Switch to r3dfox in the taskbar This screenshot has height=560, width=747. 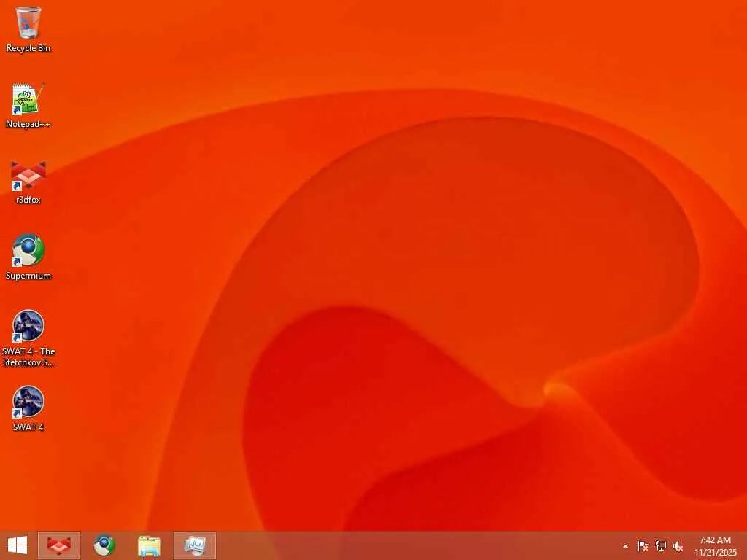(59, 545)
